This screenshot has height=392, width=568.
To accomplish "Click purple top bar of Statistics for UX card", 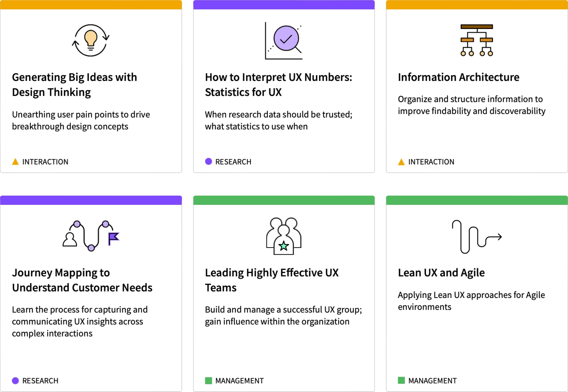I will coord(284,5).
